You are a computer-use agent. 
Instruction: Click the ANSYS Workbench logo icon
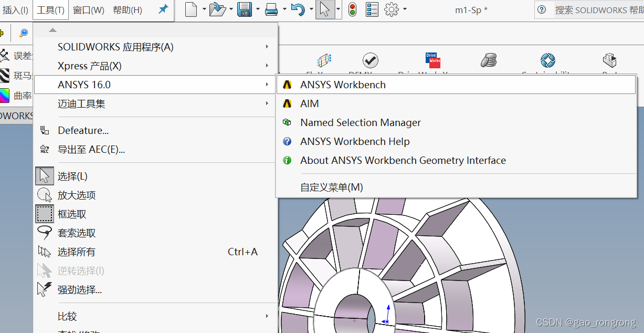[x=287, y=85]
